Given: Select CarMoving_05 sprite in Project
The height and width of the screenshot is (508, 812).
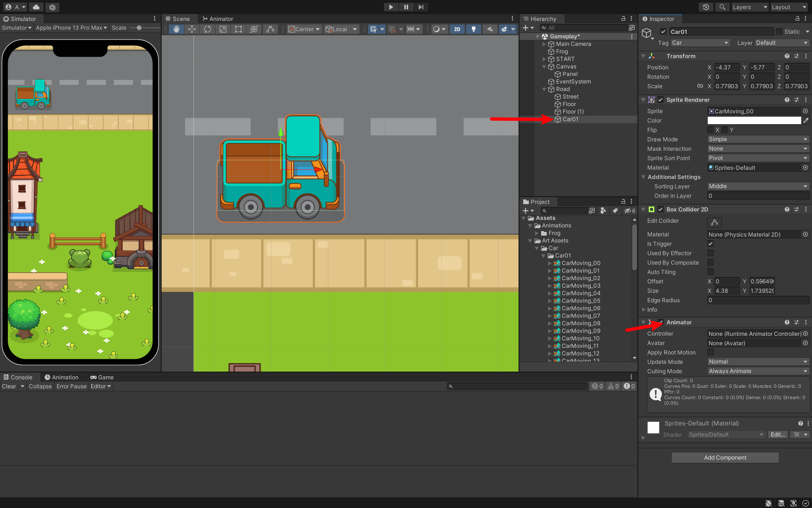Looking at the screenshot, I should click(x=581, y=301).
